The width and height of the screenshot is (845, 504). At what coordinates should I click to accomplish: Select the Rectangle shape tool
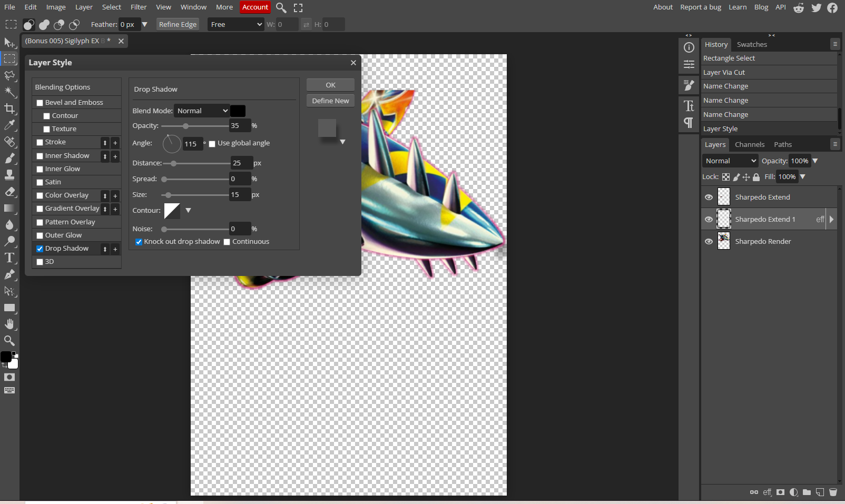[9, 308]
